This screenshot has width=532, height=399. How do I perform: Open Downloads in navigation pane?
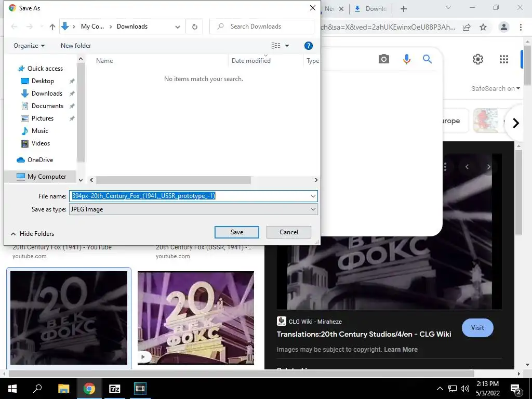click(47, 94)
